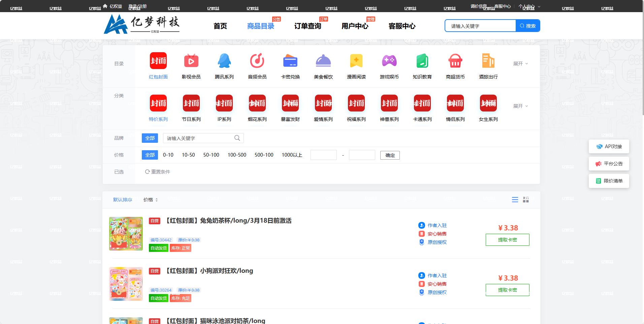Open the 影视会员 category icon
The image size is (644, 324).
(191, 62)
